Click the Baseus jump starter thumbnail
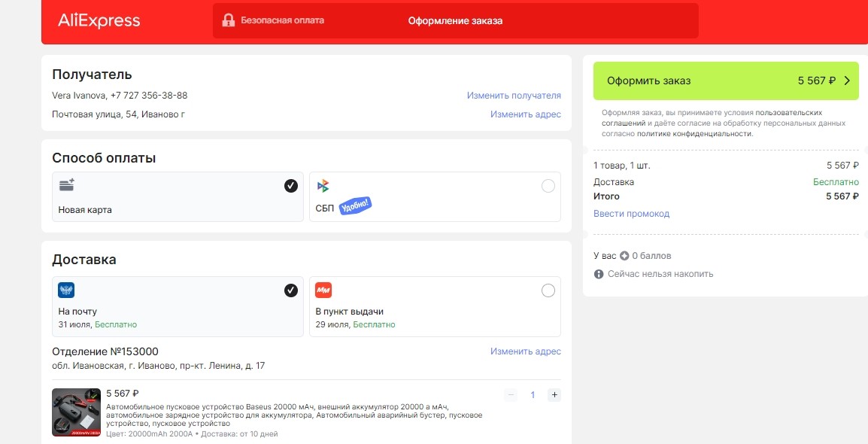 tap(77, 412)
